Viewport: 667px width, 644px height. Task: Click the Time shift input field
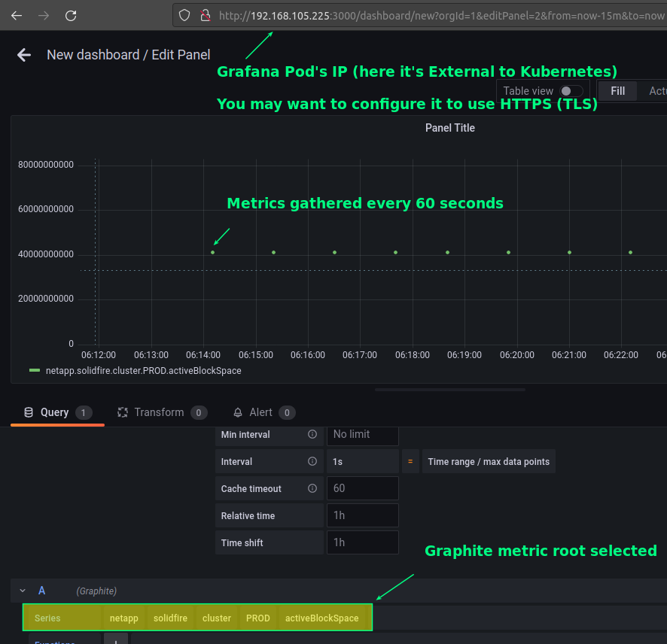click(362, 543)
